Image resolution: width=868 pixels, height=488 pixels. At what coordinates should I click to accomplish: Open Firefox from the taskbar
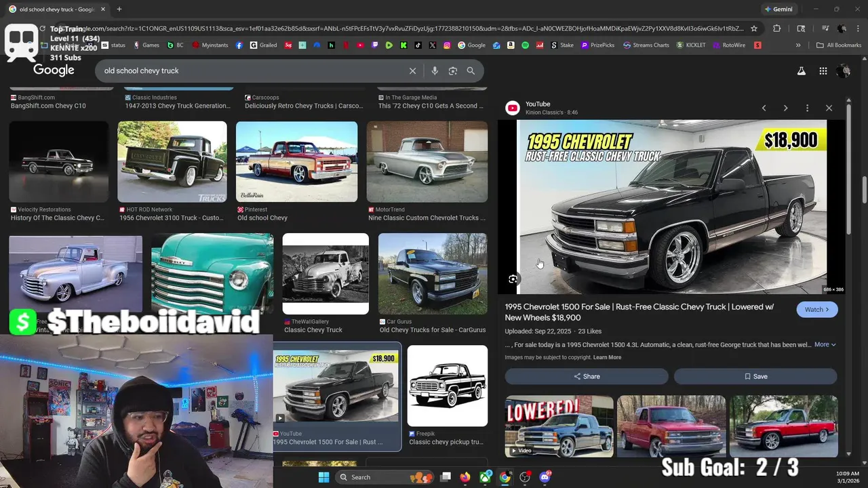pos(465,477)
